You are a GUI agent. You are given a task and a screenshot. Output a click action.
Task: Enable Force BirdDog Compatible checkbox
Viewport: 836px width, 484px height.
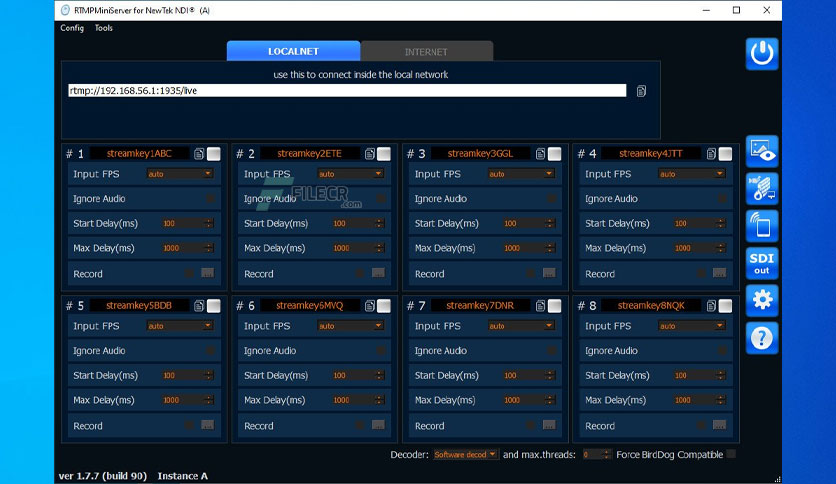click(730, 455)
